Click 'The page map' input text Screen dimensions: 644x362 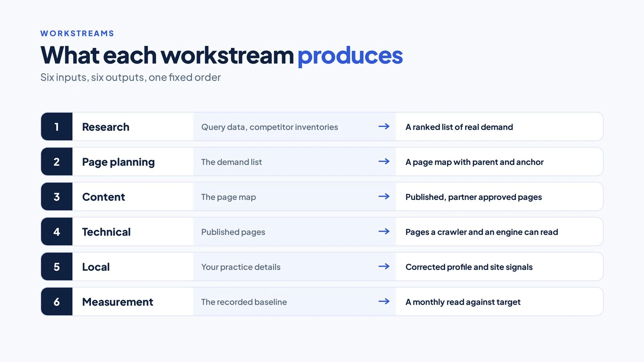tap(229, 197)
